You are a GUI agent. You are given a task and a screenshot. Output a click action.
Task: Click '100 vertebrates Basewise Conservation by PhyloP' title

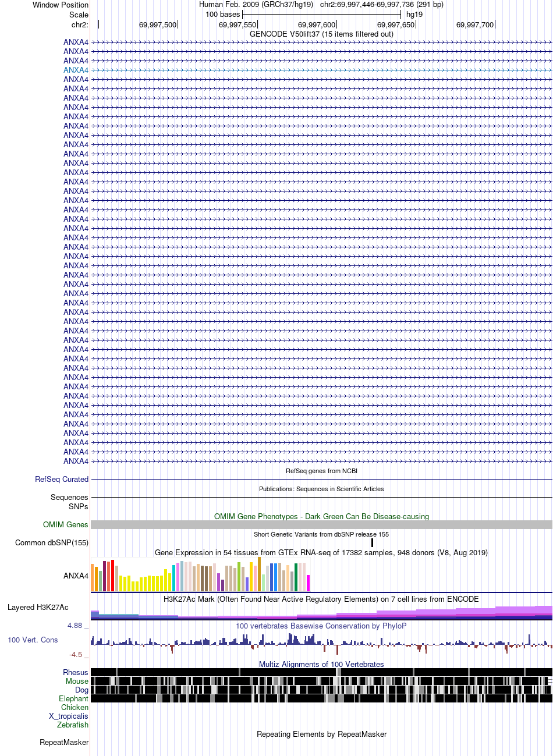coord(321,626)
